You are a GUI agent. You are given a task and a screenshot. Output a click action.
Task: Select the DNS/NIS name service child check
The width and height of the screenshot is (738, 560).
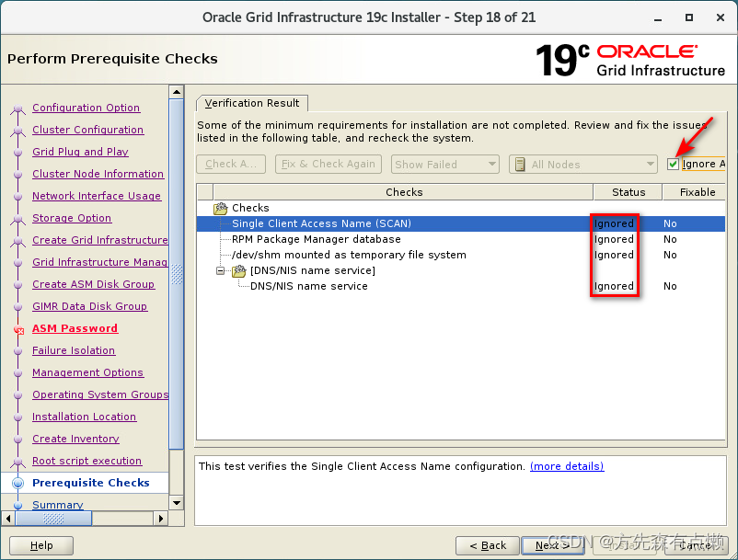coord(309,286)
